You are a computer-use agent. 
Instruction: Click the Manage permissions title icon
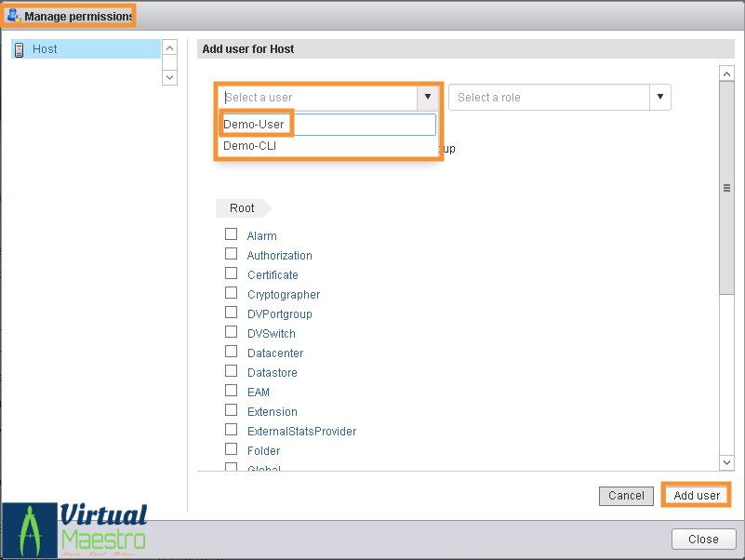click(x=14, y=16)
